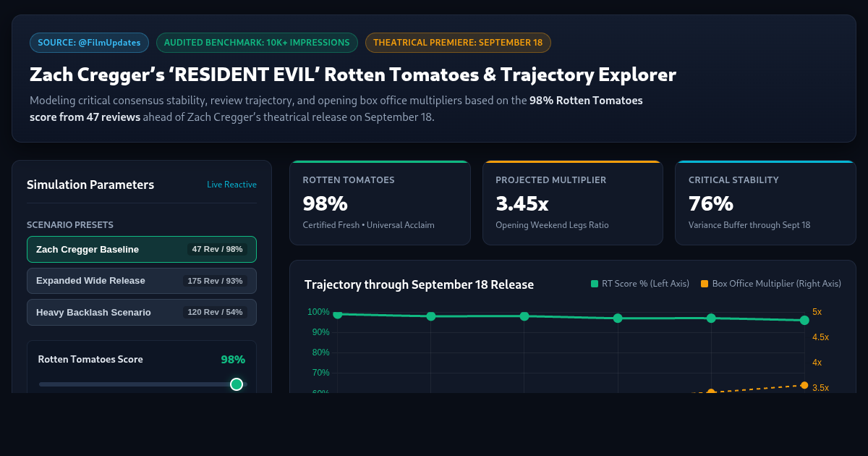Click the 5x right axis label
868x456 pixels.
coord(817,312)
